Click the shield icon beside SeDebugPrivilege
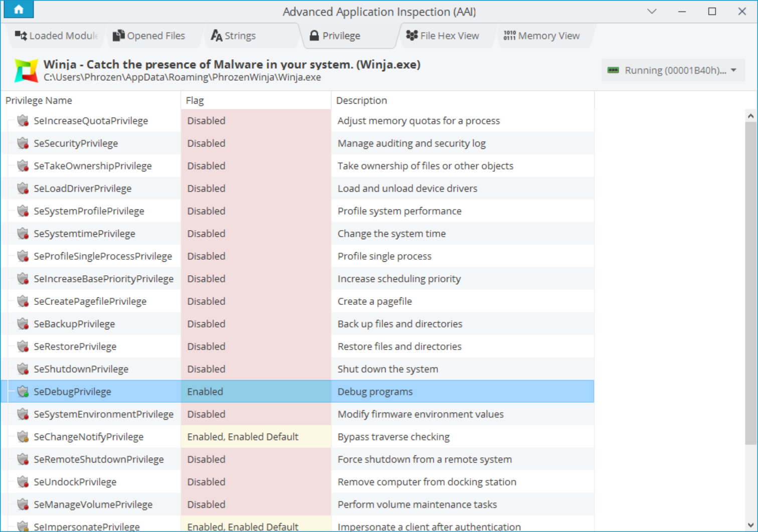The height and width of the screenshot is (532, 758). pyautogui.click(x=23, y=392)
